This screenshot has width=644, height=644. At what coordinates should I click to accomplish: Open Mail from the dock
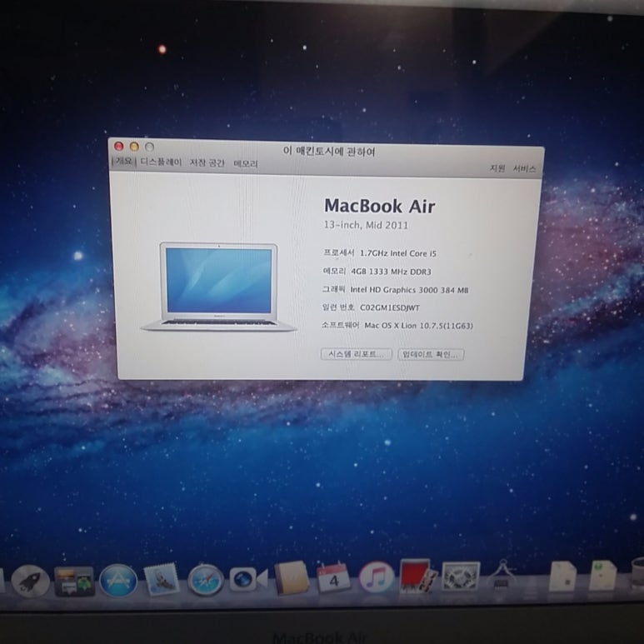[162, 579]
